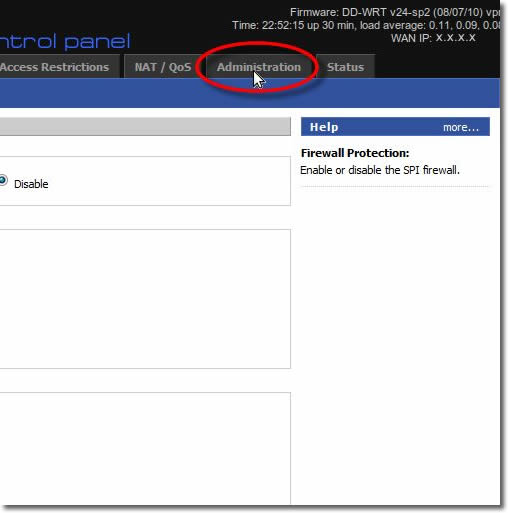Image resolution: width=508 pixels, height=513 pixels.
Task: Click the Firmware DD-WRT v24-sp2 version text
Action: 395,12
